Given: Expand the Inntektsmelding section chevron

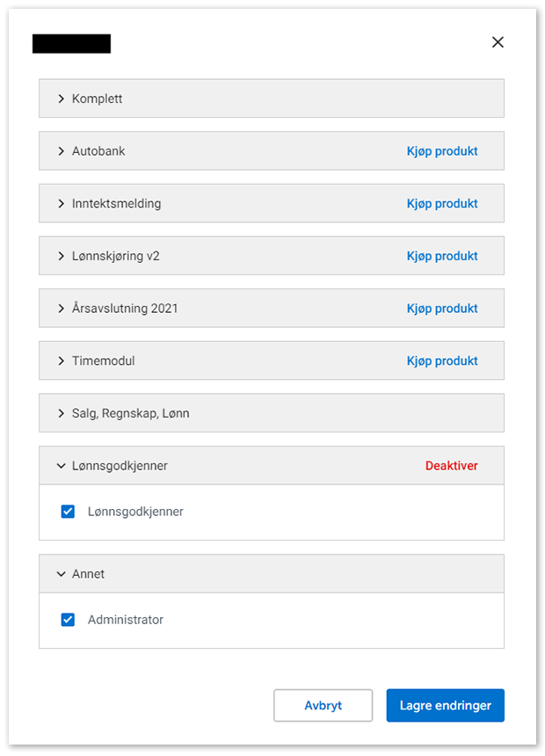Looking at the screenshot, I should tap(62, 204).
